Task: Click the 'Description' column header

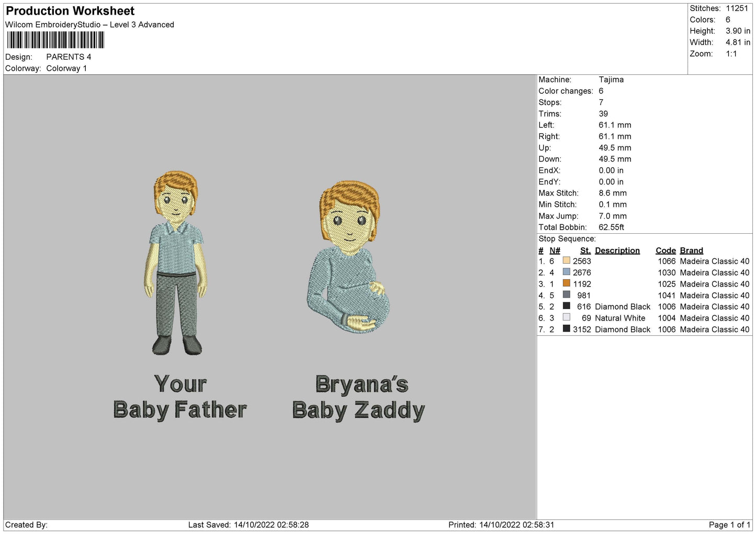Action: (617, 251)
